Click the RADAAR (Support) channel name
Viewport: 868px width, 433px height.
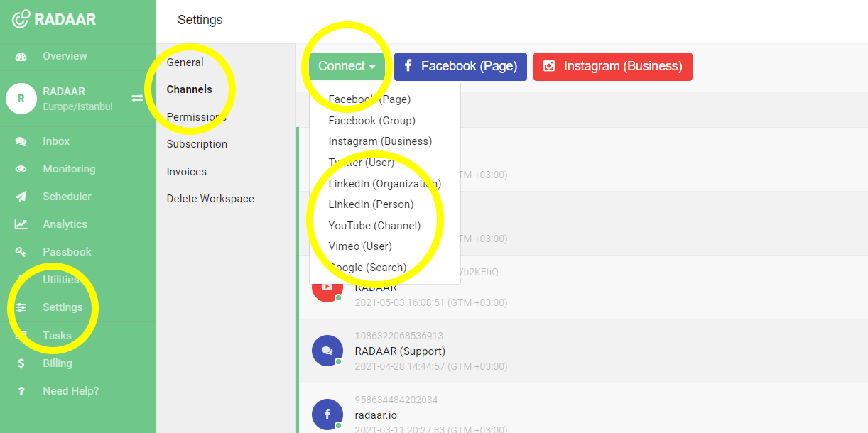pos(400,351)
